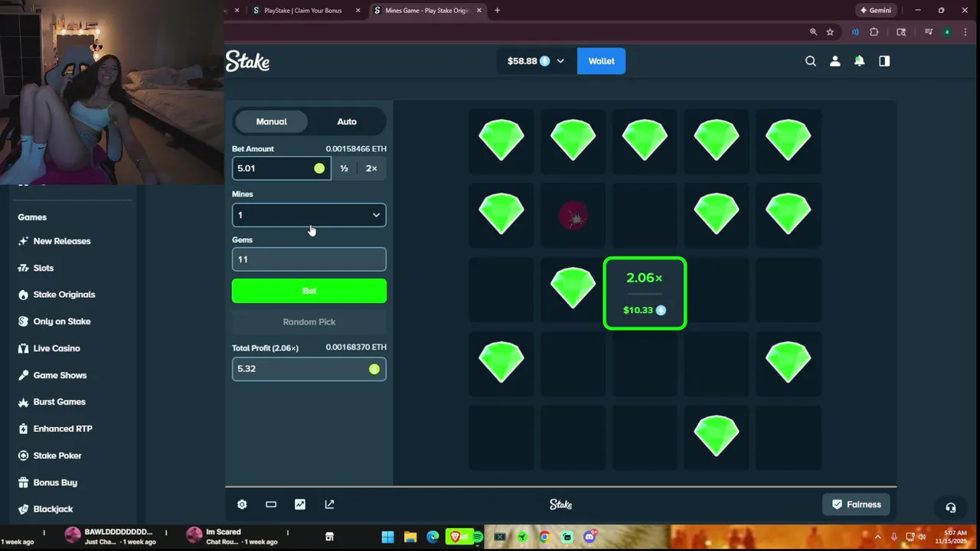Open browser zoom magnifier icon
This screenshot has width=980, height=551.
(813, 32)
